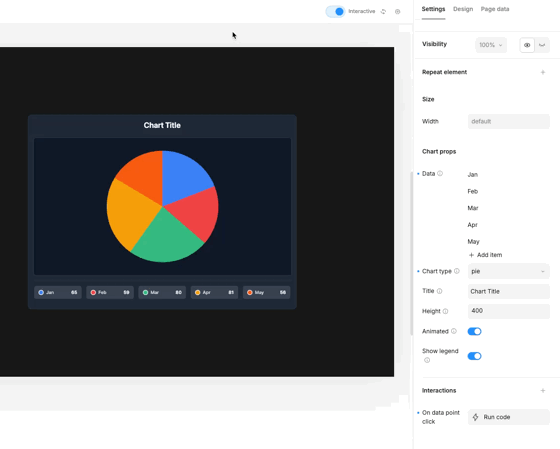Viewport: 560px width, 449px height.
Task: Open the Visibility 100% dropdown
Action: pos(491,45)
